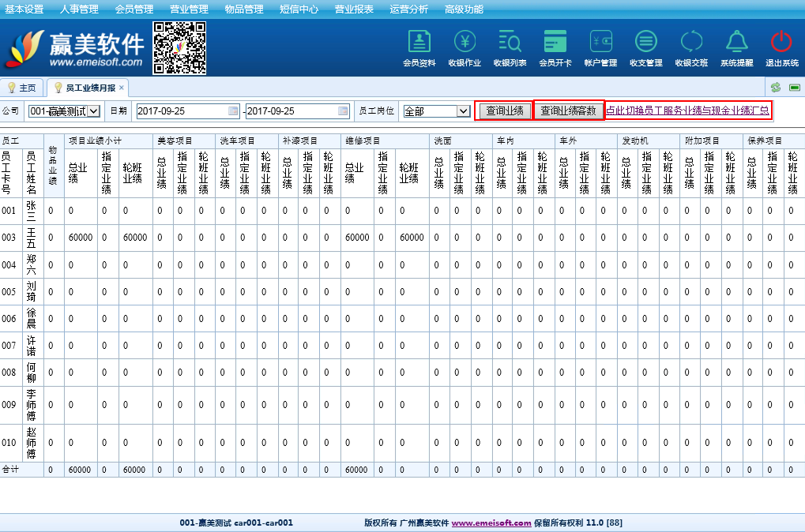The width and height of the screenshot is (805, 532).
Task: Expand the 员工岗位 position dropdown
Action: [x=463, y=111]
